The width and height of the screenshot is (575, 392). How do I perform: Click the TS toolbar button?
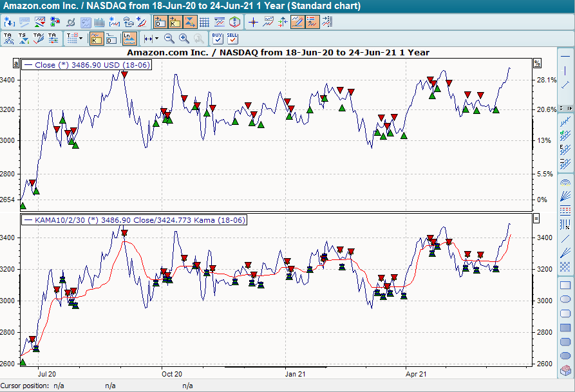[22, 37]
